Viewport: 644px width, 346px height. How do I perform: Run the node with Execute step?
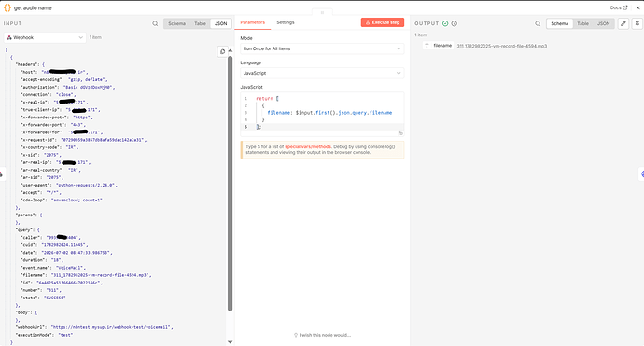383,22
